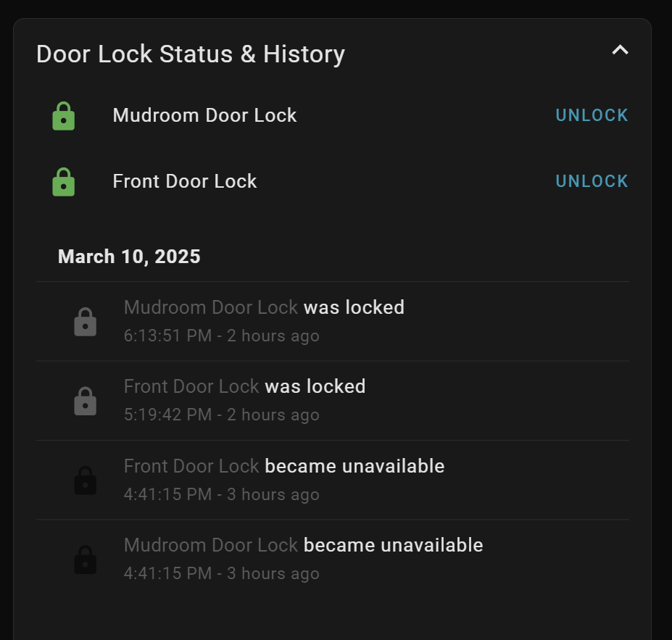Viewport: 672px width, 640px height.
Task: Open Mudroom Door Lock was locked log entry
Action: (333, 321)
